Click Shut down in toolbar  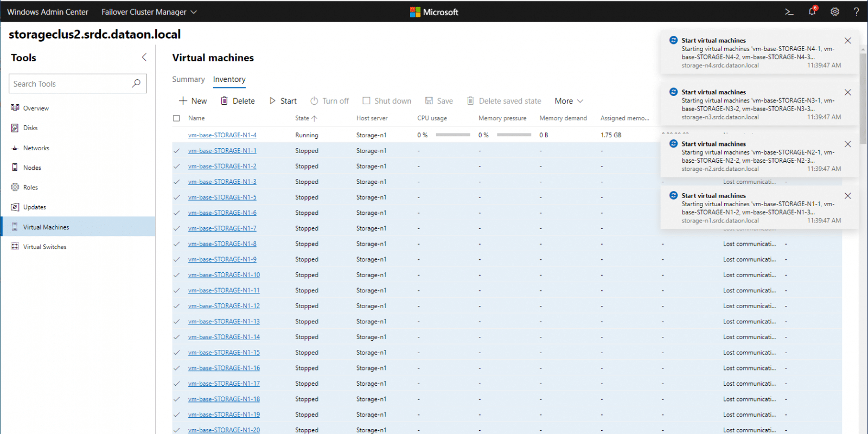click(387, 101)
